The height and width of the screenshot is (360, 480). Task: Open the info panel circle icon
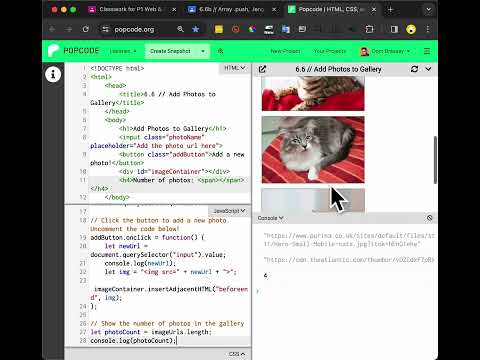pos(53,74)
